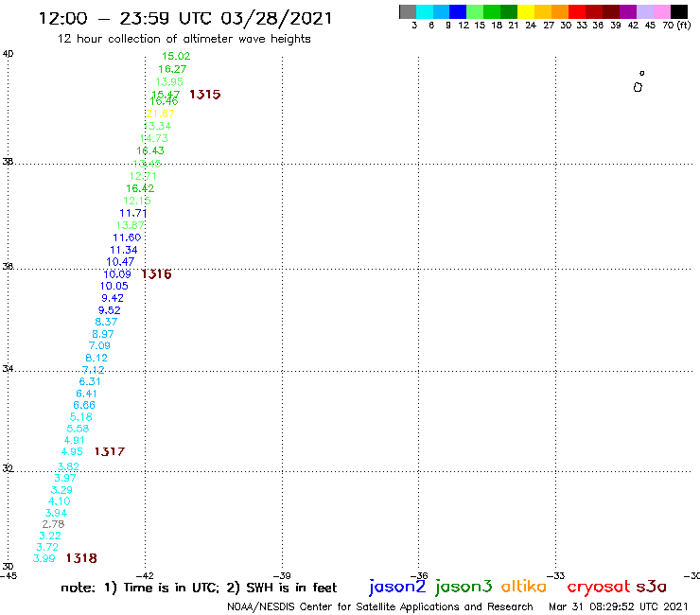
Task: Click the wave height value '9.42'
Action: 113,298
